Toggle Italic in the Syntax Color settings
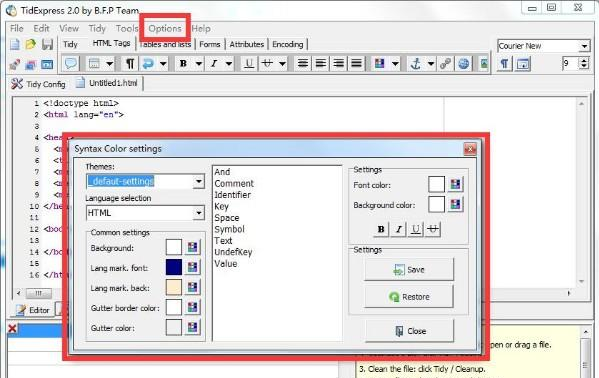This screenshot has width=599, height=378. pos(398,229)
